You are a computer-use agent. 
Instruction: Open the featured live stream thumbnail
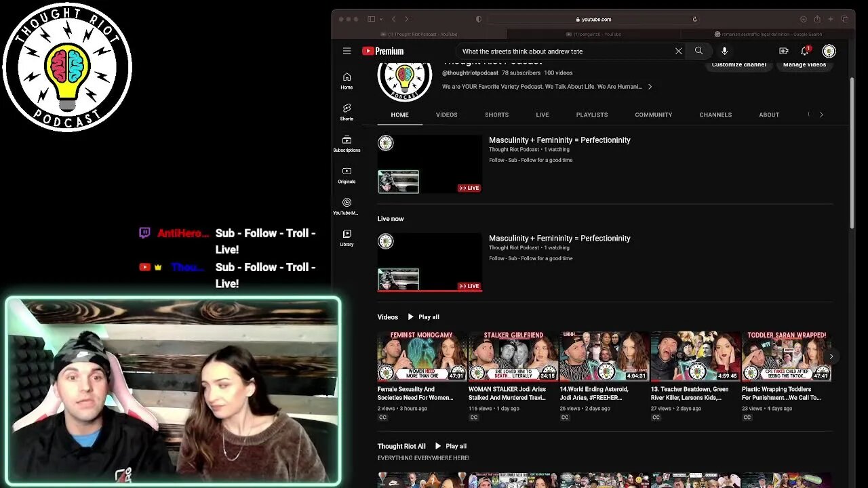[430, 165]
